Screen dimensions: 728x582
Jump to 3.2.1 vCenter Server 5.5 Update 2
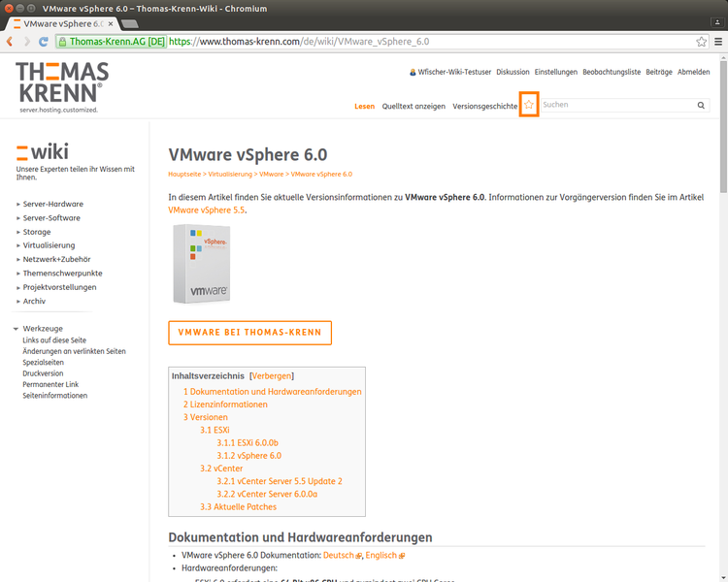click(279, 481)
